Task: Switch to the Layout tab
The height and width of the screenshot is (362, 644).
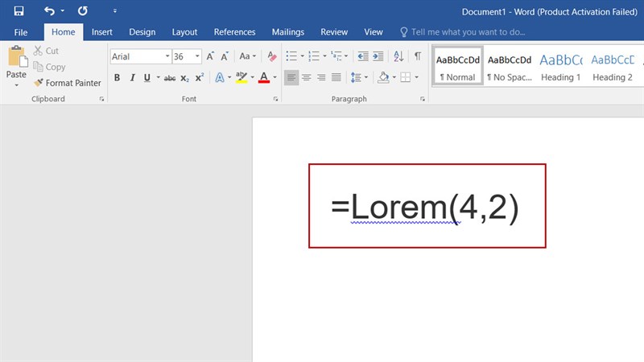Action: coord(184,32)
